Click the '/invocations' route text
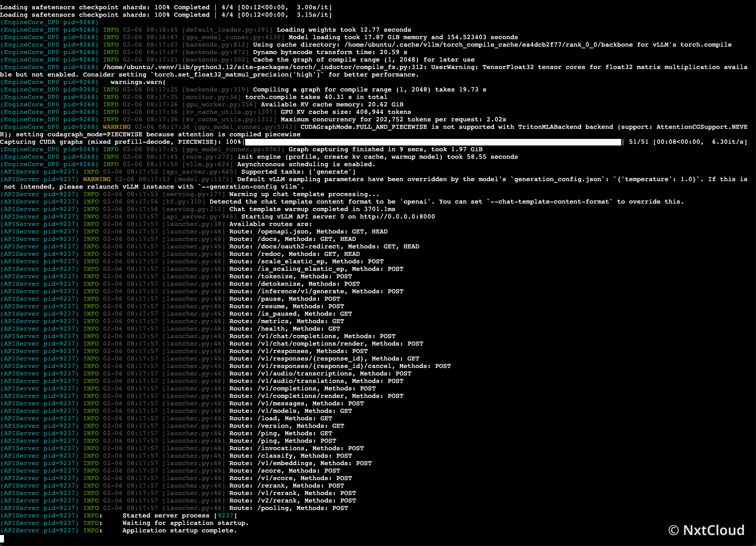The height and width of the screenshot is (546, 756). tap(281, 448)
